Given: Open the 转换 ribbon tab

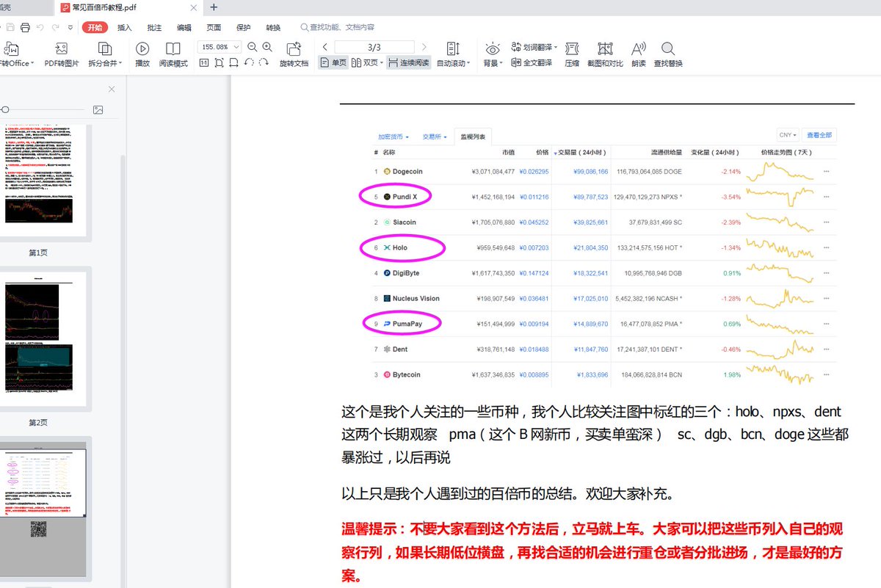Looking at the screenshot, I should pos(273,27).
